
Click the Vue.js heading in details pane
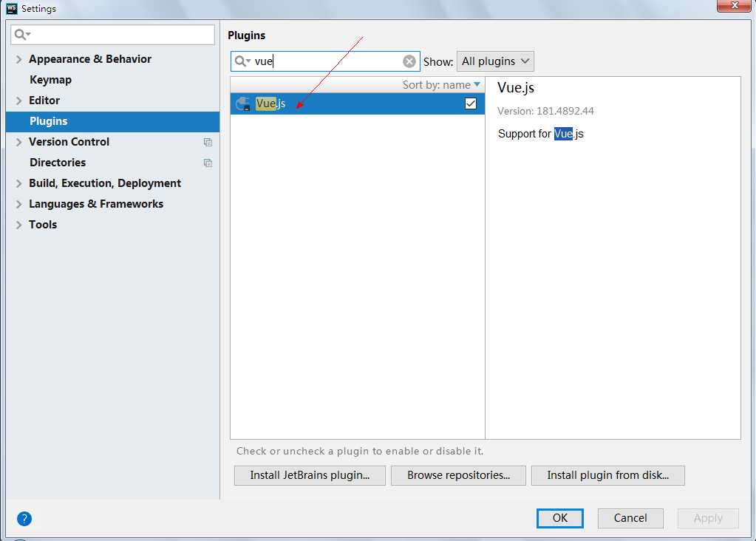516,88
